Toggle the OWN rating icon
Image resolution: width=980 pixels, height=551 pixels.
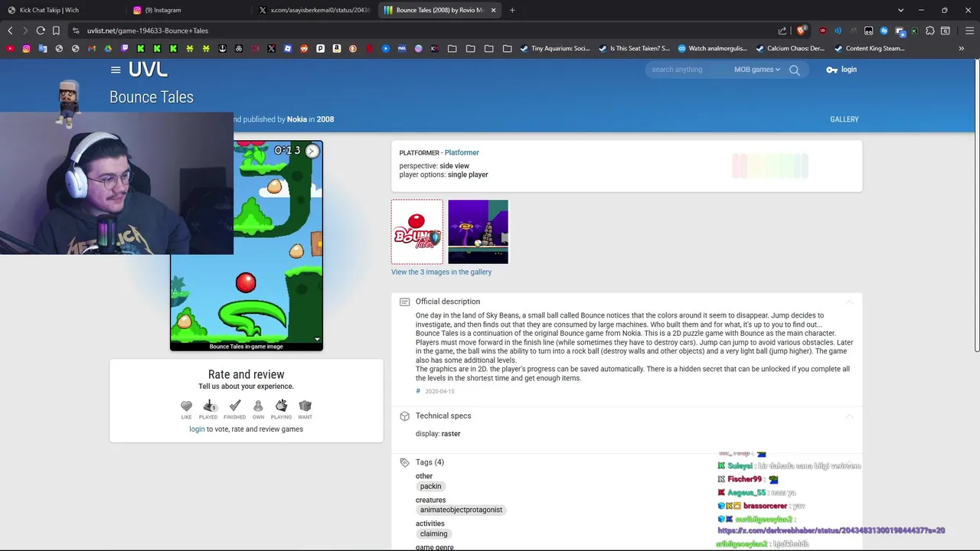(258, 406)
